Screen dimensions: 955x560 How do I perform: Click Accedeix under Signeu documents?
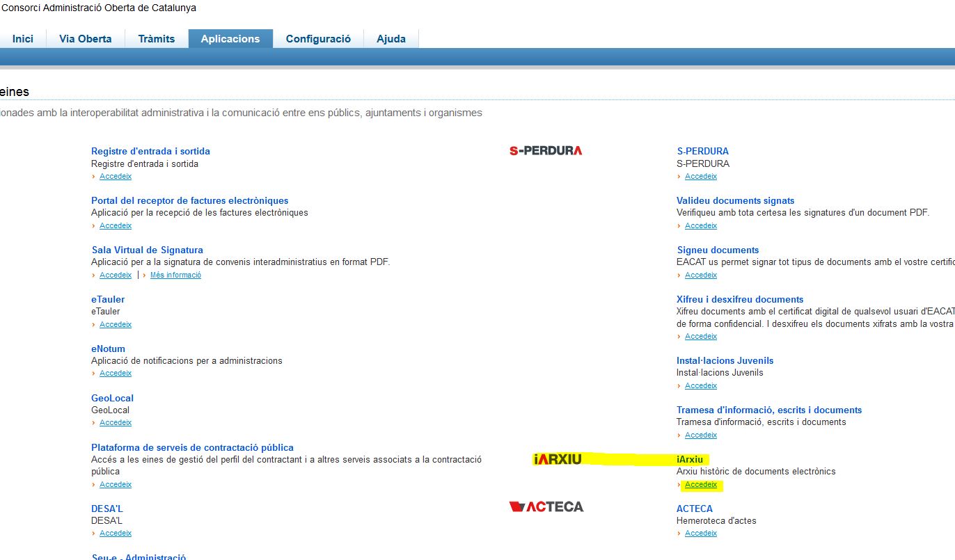point(701,275)
